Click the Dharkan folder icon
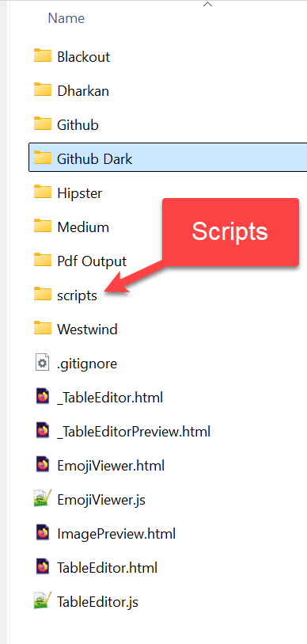307x644 pixels. pyautogui.click(x=42, y=90)
